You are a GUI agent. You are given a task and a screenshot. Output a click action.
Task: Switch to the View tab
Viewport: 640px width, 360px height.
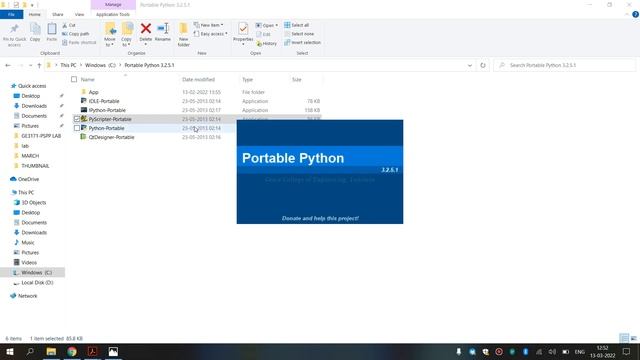pos(79,14)
